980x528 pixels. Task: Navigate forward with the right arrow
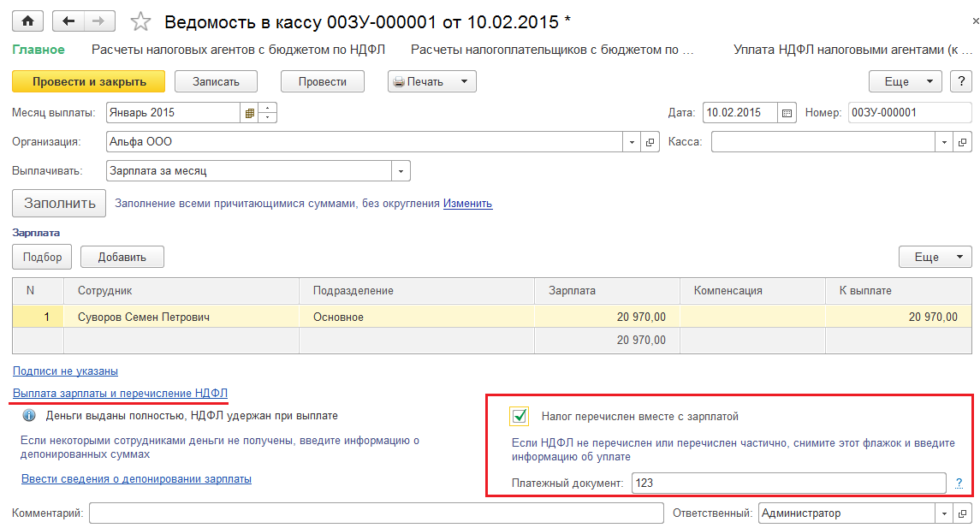[x=98, y=21]
